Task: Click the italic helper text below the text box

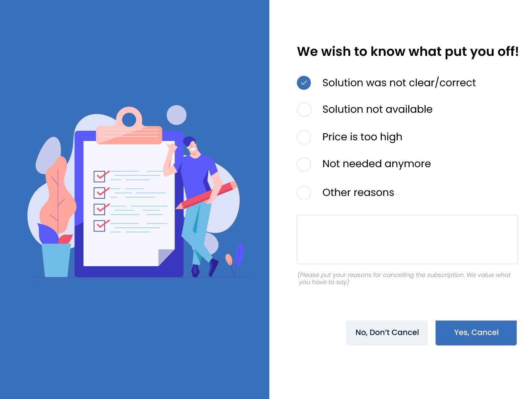Action: click(404, 278)
